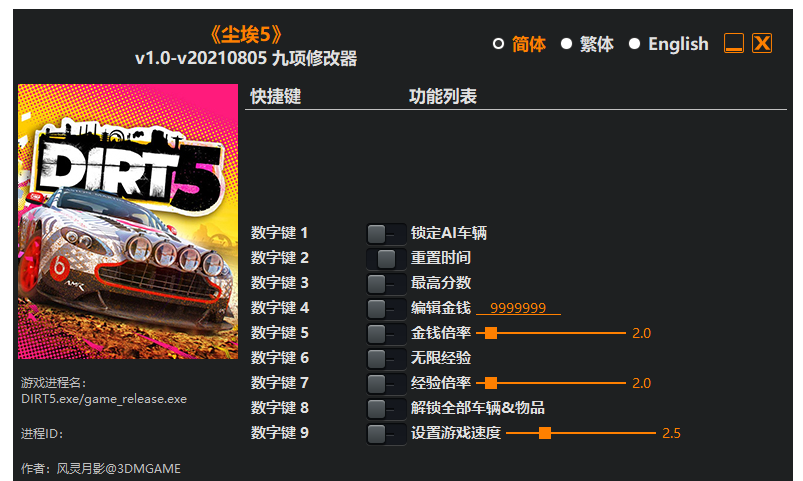The width and height of the screenshot is (803, 481).
Task: Click the 数字键 9 hotkey label
Action: [279, 433]
